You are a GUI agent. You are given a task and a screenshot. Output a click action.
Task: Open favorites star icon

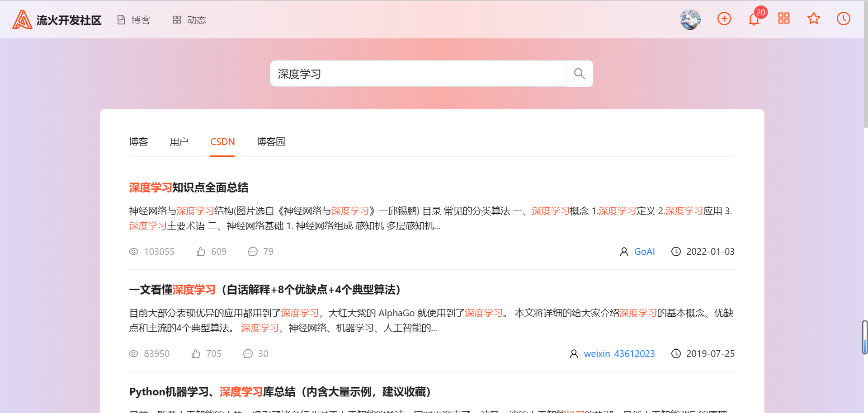(x=814, y=19)
